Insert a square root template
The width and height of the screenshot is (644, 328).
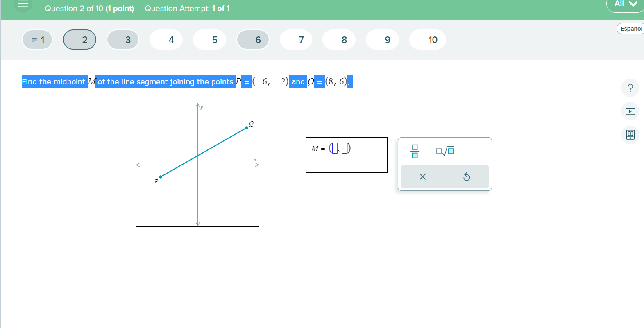pyautogui.click(x=445, y=151)
